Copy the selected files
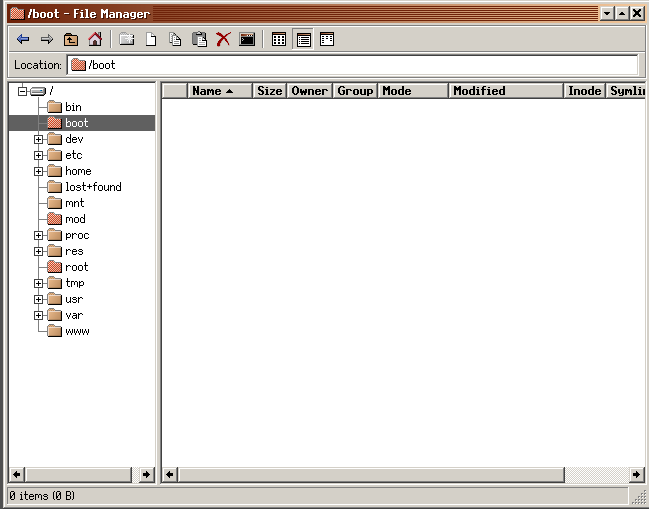 [175, 40]
